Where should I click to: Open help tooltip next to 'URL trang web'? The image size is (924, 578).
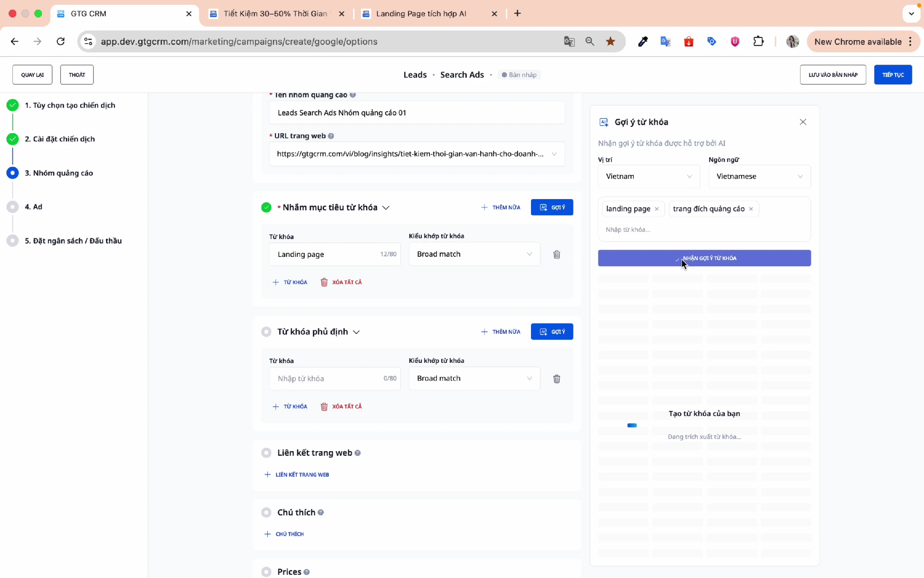(330, 136)
